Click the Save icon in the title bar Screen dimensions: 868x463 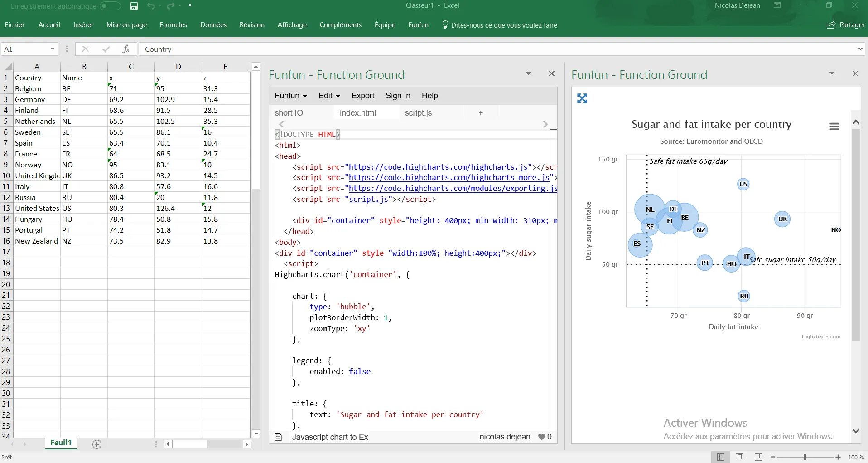(134, 6)
